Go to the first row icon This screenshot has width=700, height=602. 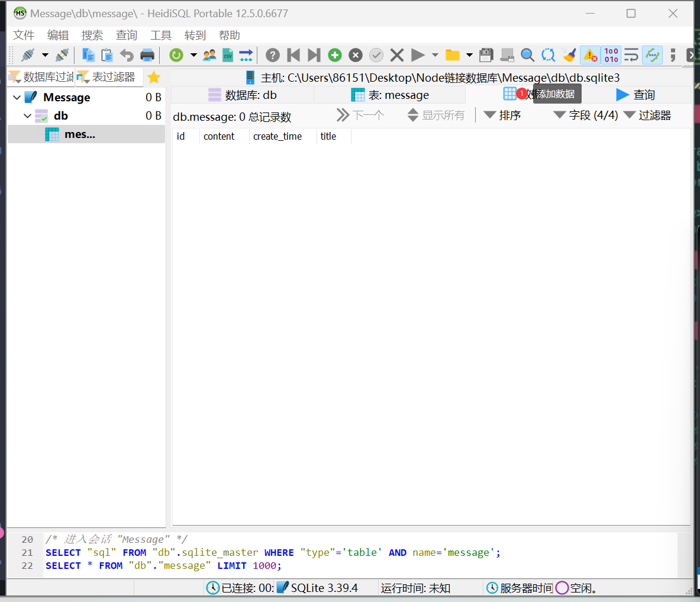click(293, 56)
